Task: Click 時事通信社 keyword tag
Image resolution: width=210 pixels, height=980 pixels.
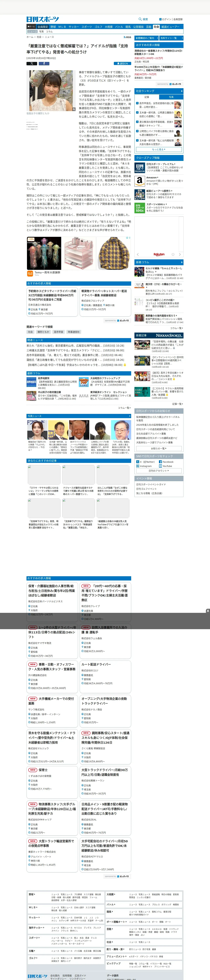Action: (x=74, y=332)
